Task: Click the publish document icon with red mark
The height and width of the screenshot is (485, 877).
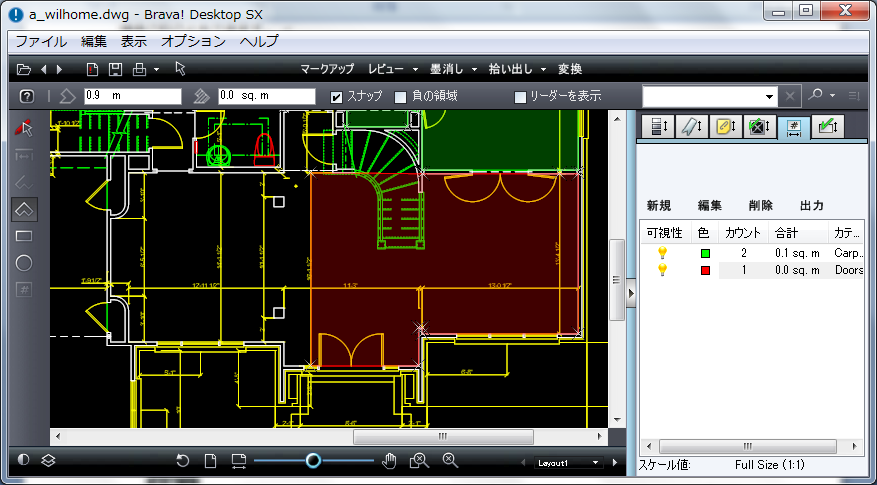Action: click(92, 69)
